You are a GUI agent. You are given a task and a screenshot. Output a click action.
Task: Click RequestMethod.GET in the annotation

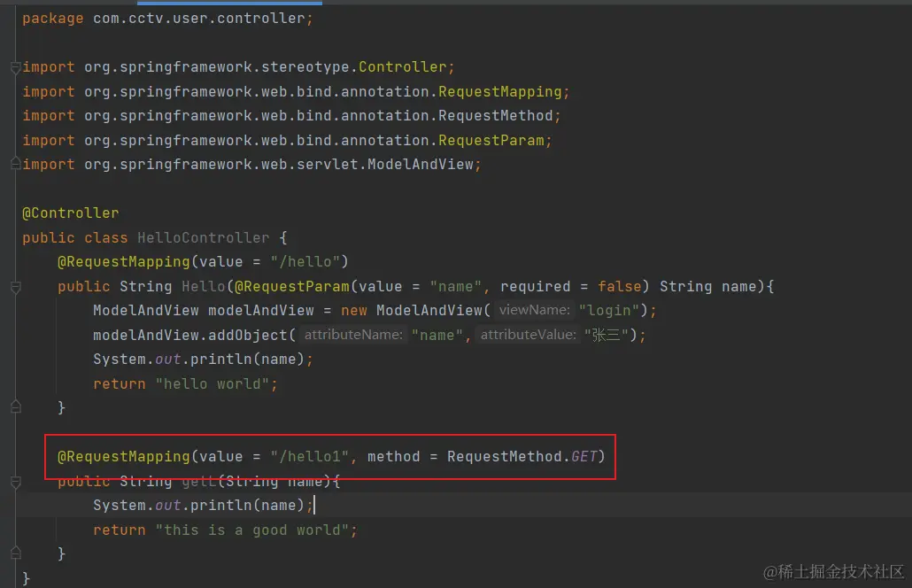[x=522, y=457]
